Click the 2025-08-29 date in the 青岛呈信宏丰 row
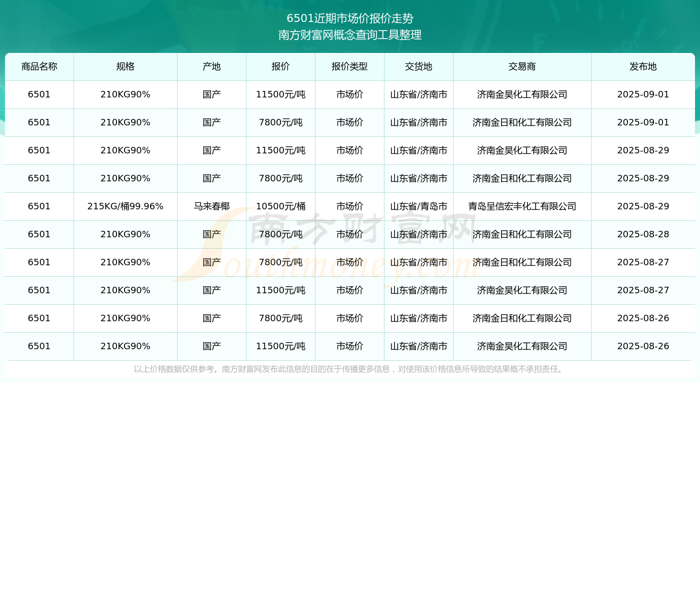The image size is (700, 602). pyautogui.click(x=643, y=206)
